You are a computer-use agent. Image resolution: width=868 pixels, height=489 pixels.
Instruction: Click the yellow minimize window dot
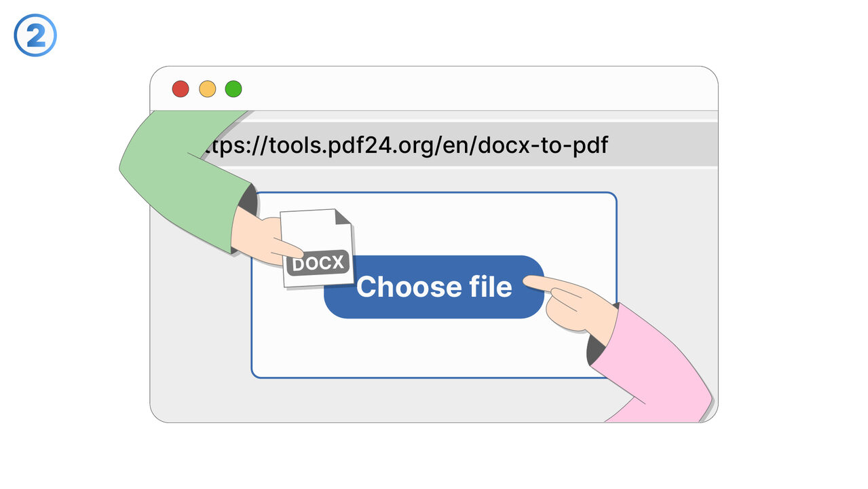click(207, 89)
